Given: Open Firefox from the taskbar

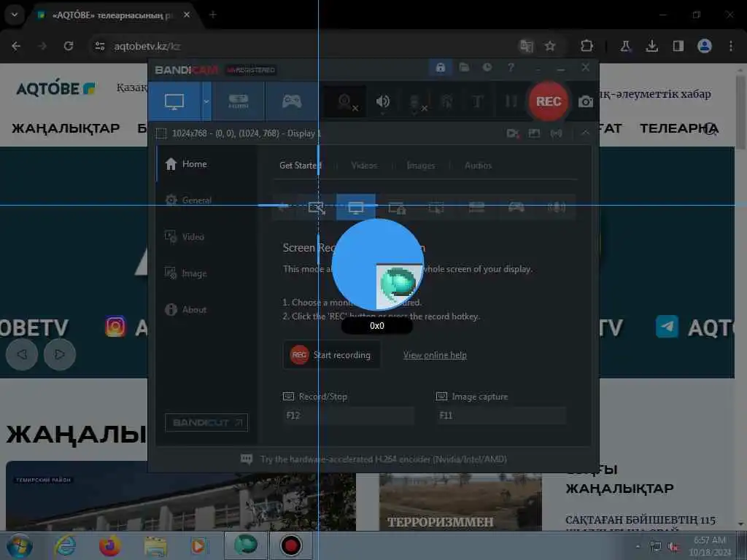Looking at the screenshot, I should coord(109,545).
